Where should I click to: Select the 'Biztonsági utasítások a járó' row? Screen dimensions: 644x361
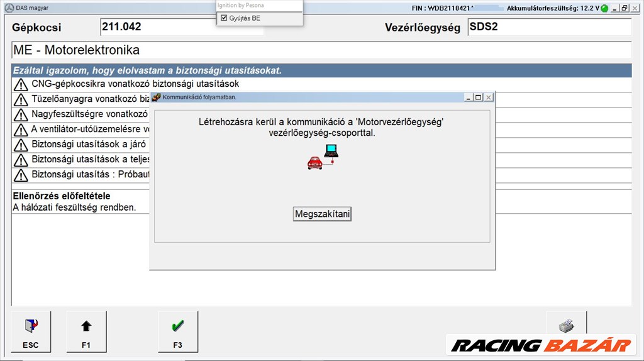81,145
